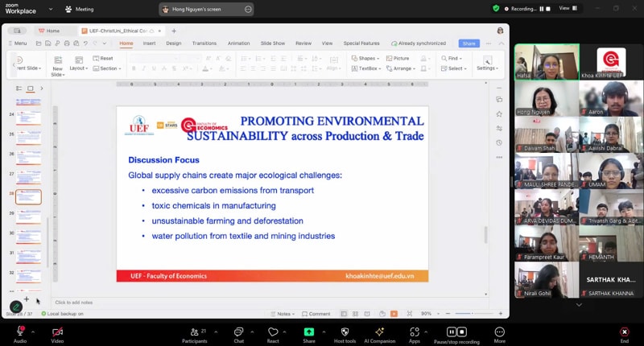The height and width of the screenshot is (346, 644).
Task: Click the React heart icon
Action: [x=273, y=332]
